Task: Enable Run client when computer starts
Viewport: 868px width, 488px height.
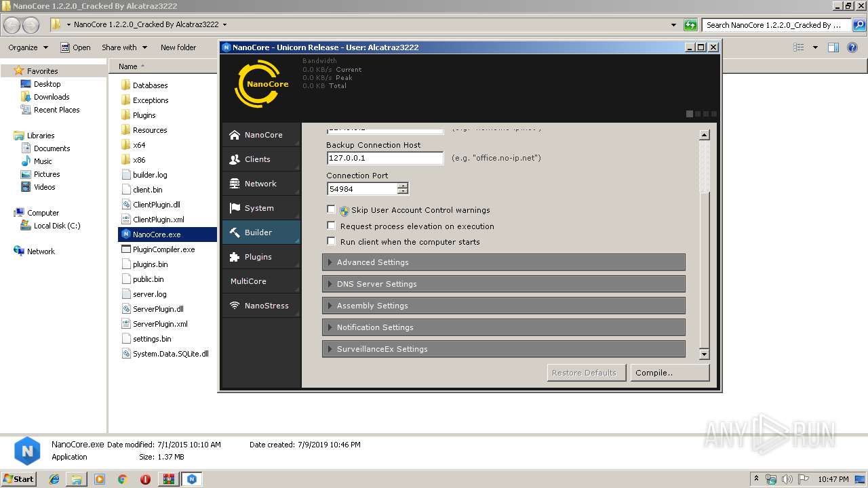Action: pyautogui.click(x=332, y=241)
